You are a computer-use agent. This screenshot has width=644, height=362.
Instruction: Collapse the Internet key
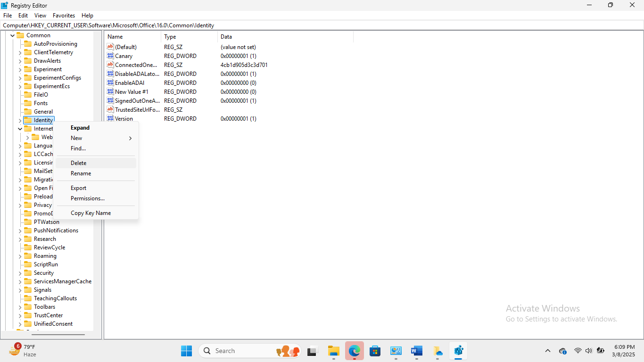[x=20, y=129]
